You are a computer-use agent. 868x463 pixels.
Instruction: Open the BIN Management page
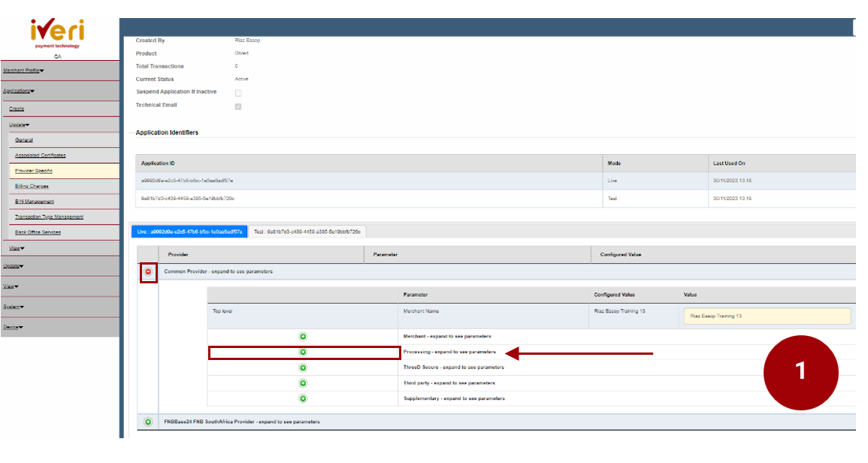tap(35, 201)
